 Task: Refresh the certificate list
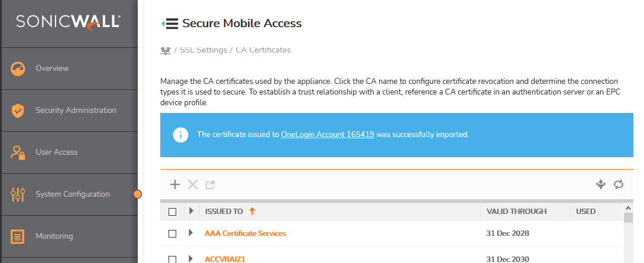[x=619, y=184]
